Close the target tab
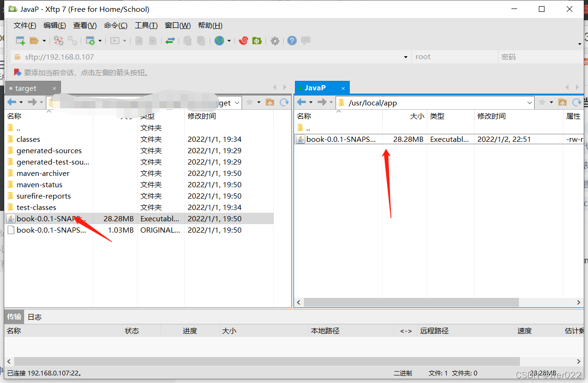588x383 pixels. [54, 88]
